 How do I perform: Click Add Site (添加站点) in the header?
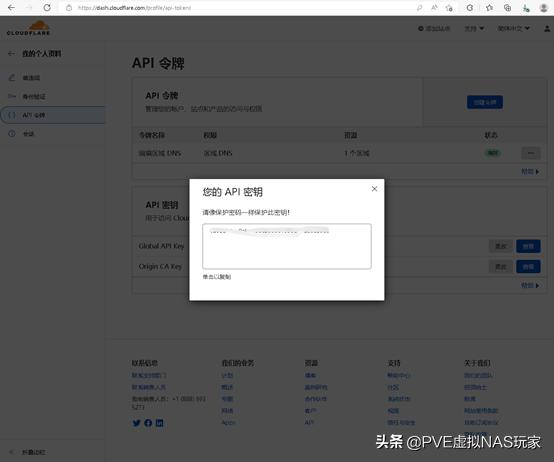(x=434, y=29)
